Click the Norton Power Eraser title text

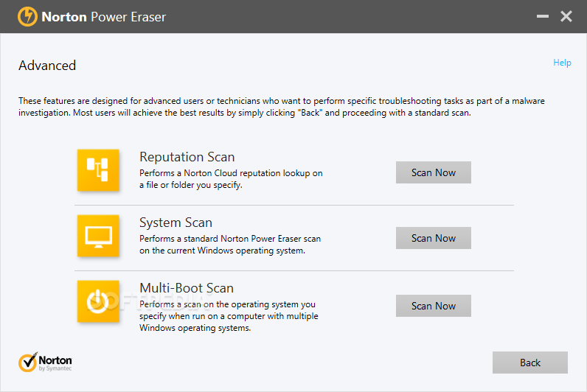(104, 17)
